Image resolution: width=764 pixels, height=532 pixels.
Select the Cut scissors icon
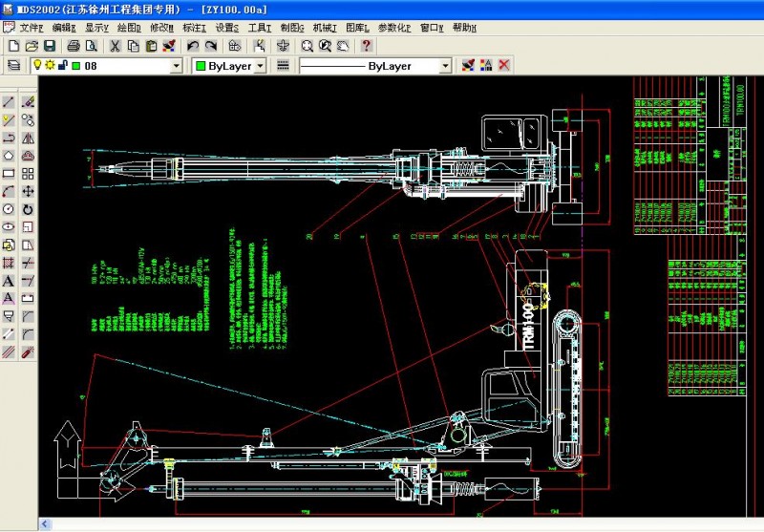click(x=115, y=46)
